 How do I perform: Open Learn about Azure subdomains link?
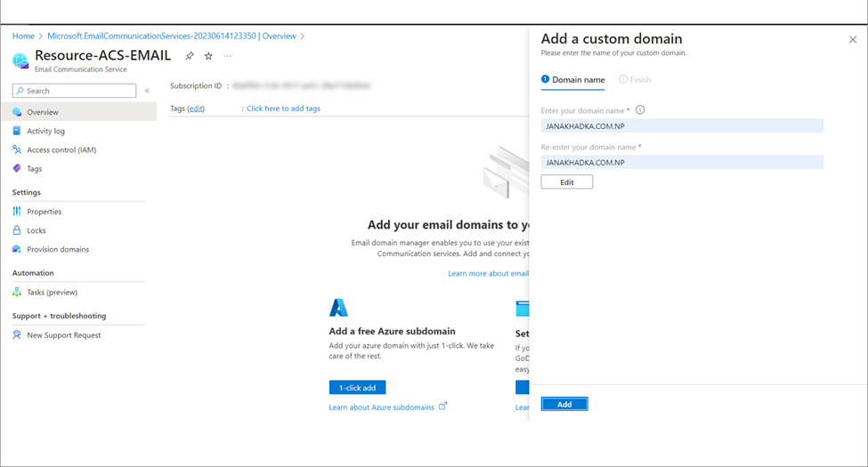coord(381,407)
